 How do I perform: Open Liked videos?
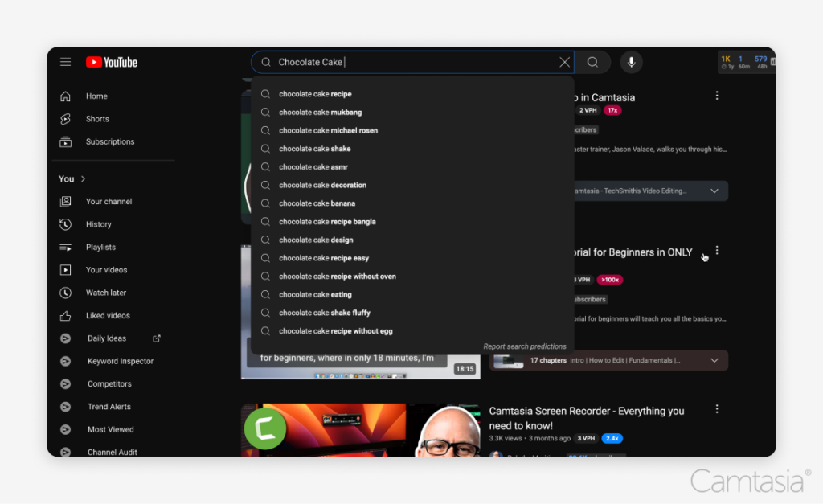108,316
